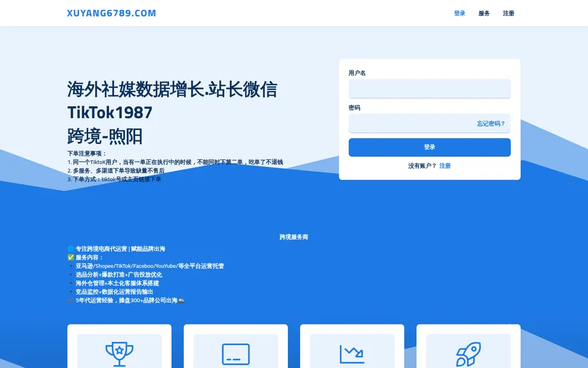Click the TikTok1987 heading text
The width and height of the screenshot is (588, 368).
110,112
